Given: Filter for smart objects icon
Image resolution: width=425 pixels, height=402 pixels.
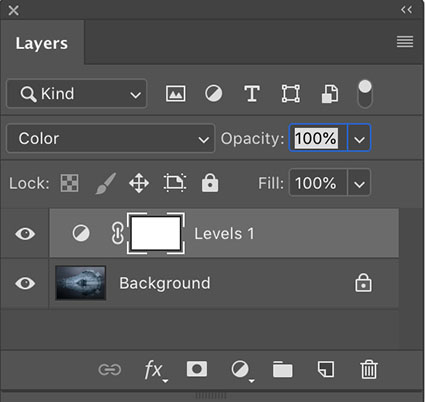Looking at the screenshot, I should [x=330, y=94].
